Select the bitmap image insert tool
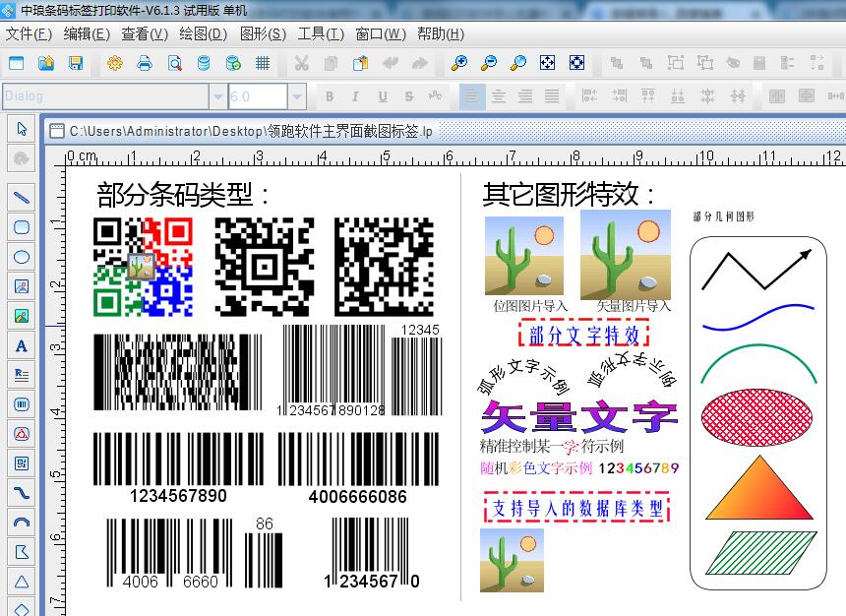Viewport: 846px width, 616px height. click(22, 286)
